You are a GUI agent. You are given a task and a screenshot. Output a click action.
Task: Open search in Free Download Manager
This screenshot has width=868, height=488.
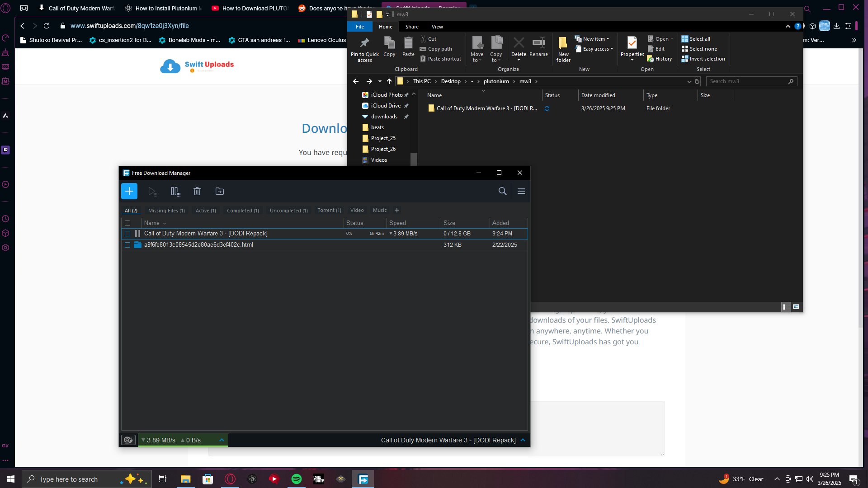point(502,191)
